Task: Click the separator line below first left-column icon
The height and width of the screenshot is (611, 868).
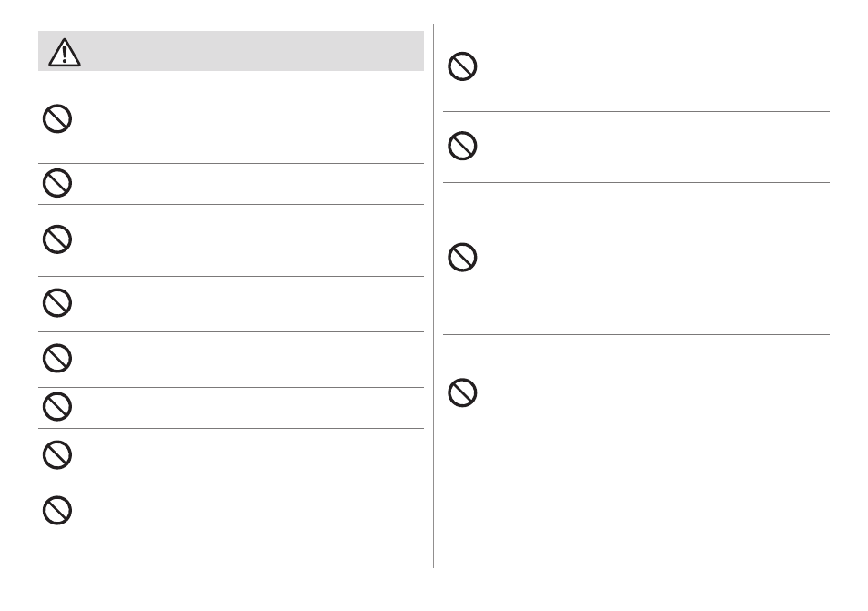Action: (231, 163)
